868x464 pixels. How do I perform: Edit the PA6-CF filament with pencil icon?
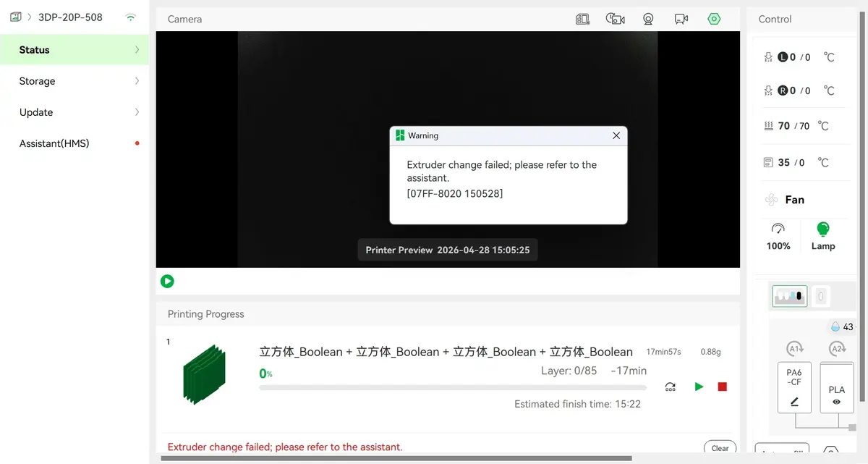794,402
